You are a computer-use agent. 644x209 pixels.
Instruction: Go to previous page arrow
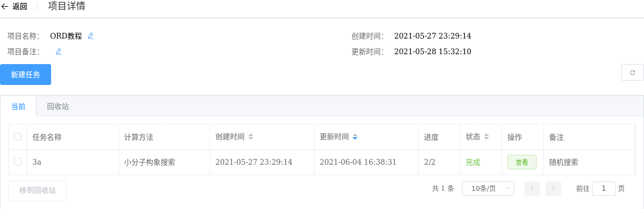click(532, 189)
